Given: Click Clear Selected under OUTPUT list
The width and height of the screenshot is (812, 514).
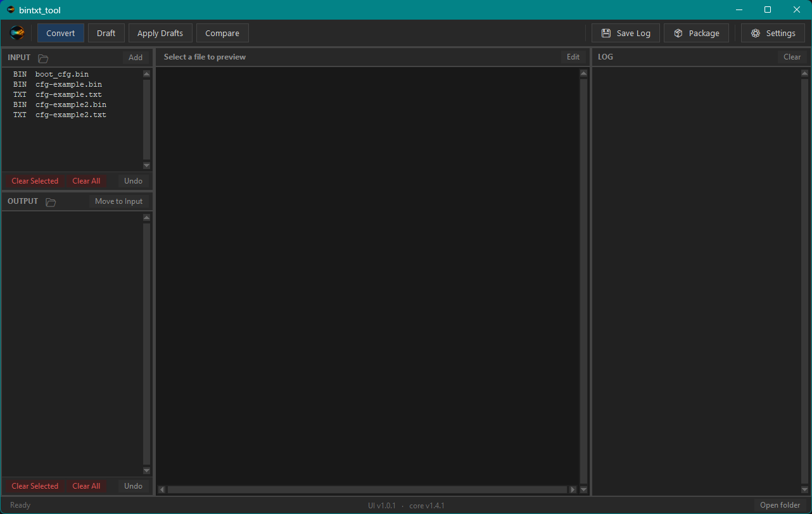Looking at the screenshot, I should [x=35, y=486].
